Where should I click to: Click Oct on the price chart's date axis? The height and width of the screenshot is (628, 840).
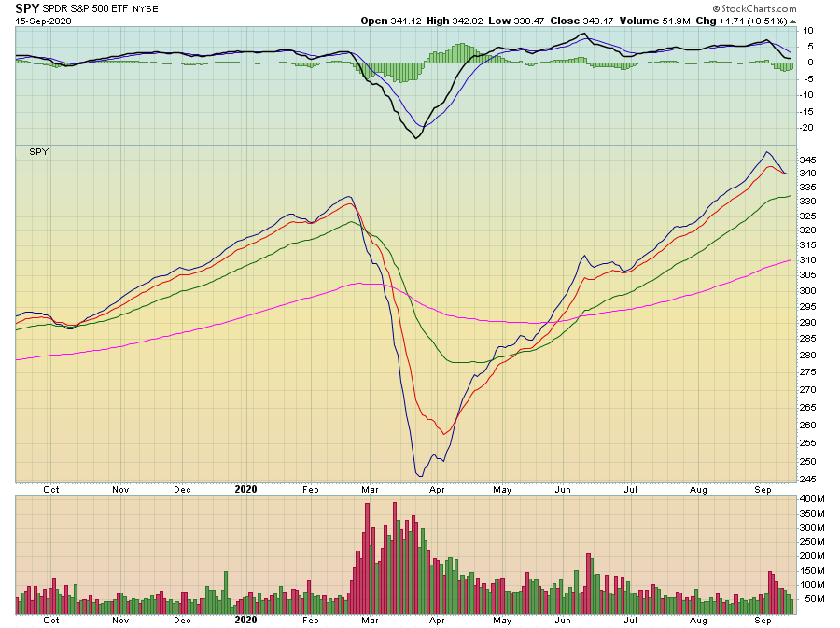(x=51, y=490)
